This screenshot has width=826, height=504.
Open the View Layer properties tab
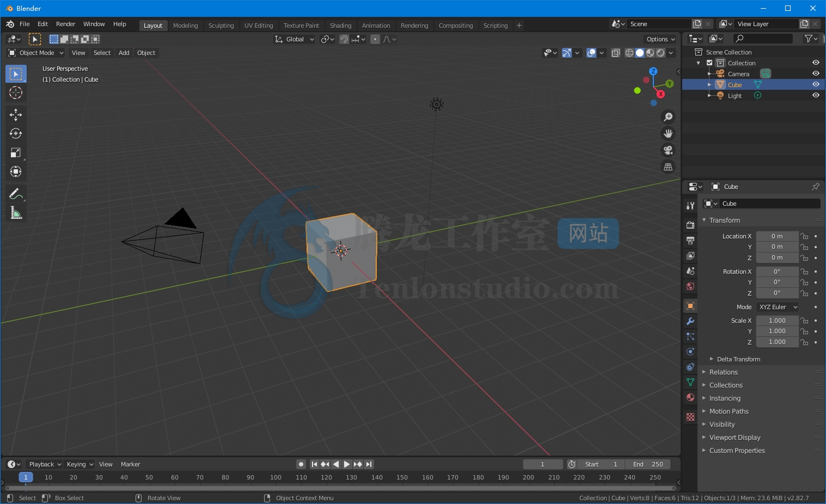pos(690,256)
